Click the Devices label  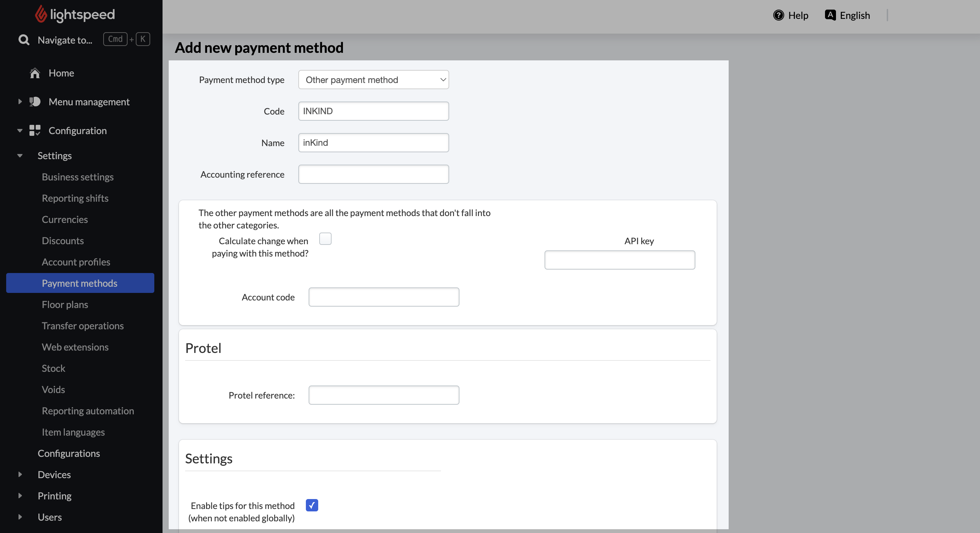point(54,474)
